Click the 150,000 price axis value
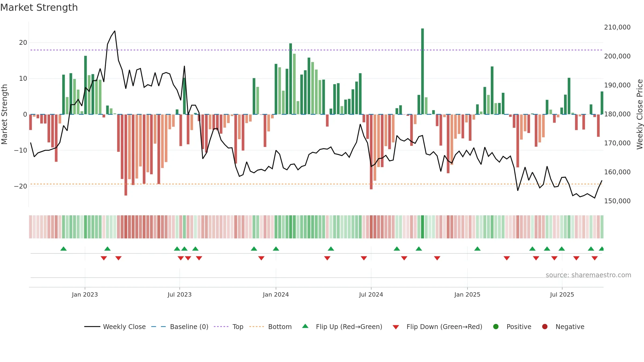This screenshot has width=644, height=362. pos(617,201)
